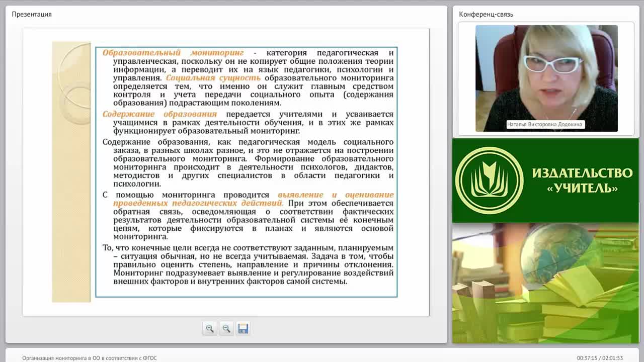644x362 pixels.
Task: Click the Издательство Учитель logo banner
Action: (545, 180)
